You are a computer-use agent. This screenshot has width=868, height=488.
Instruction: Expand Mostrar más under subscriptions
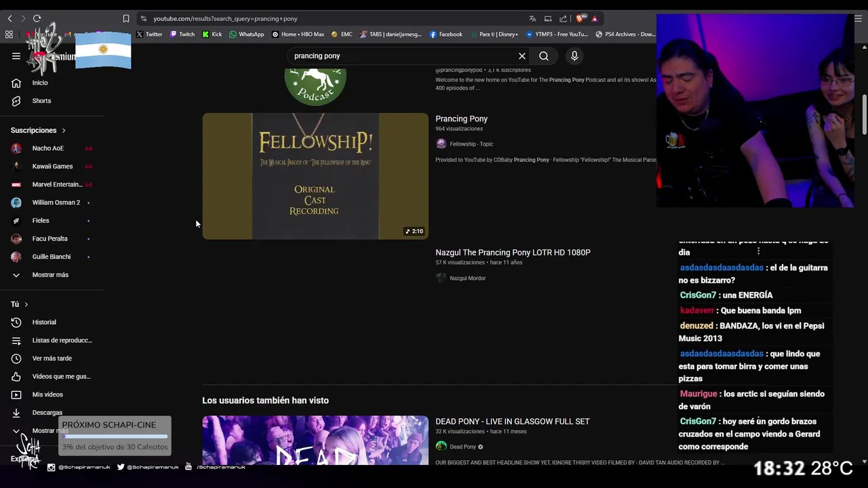pos(52,274)
